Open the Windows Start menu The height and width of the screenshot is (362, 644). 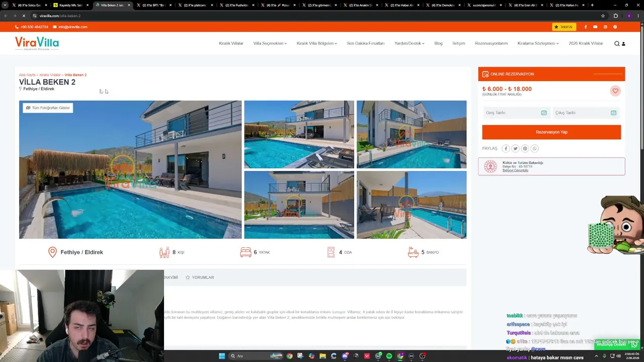pos(222,356)
